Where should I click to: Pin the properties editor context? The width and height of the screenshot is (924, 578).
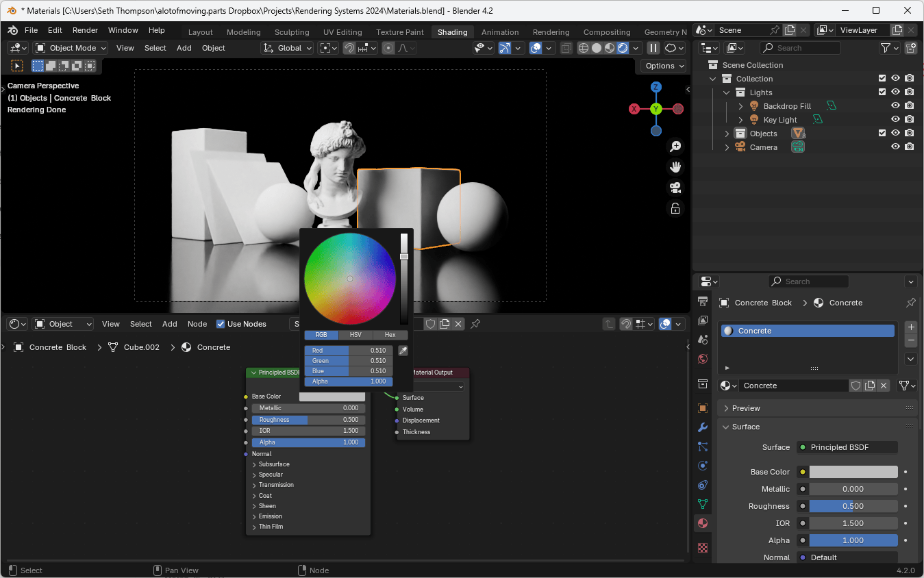910,303
